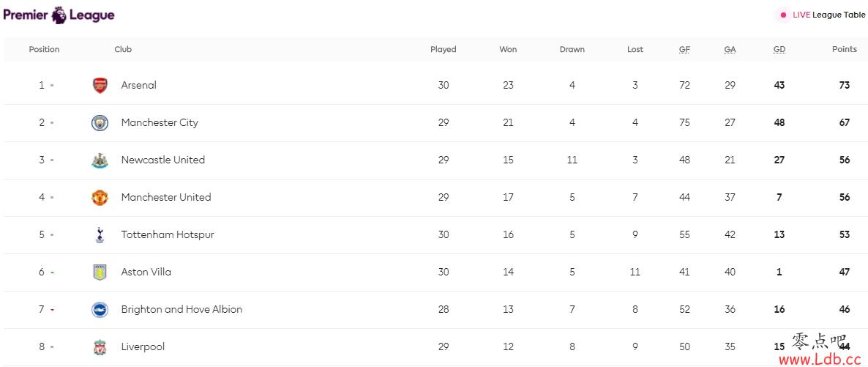Click the Newcastle United club crest
Viewport: 868px width, 367px height.
pyautogui.click(x=100, y=160)
